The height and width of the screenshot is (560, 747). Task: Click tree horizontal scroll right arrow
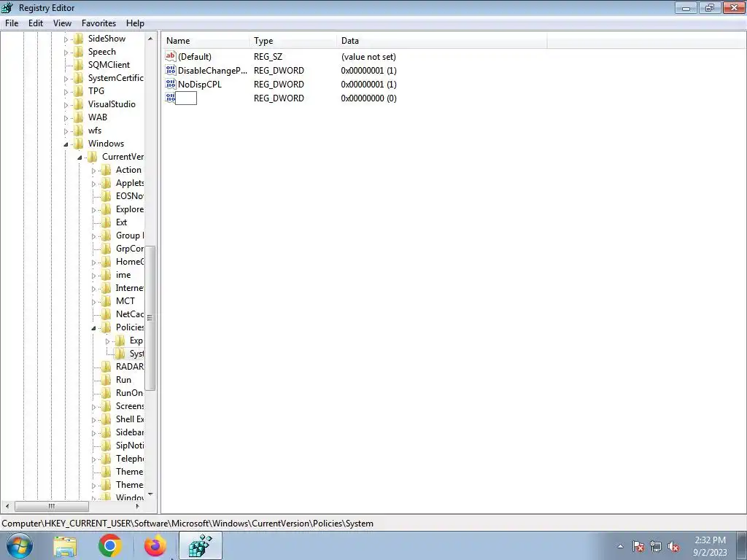pos(138,506)
